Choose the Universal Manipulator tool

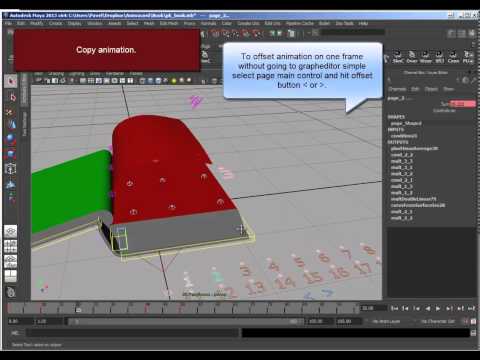click(11, 169)
